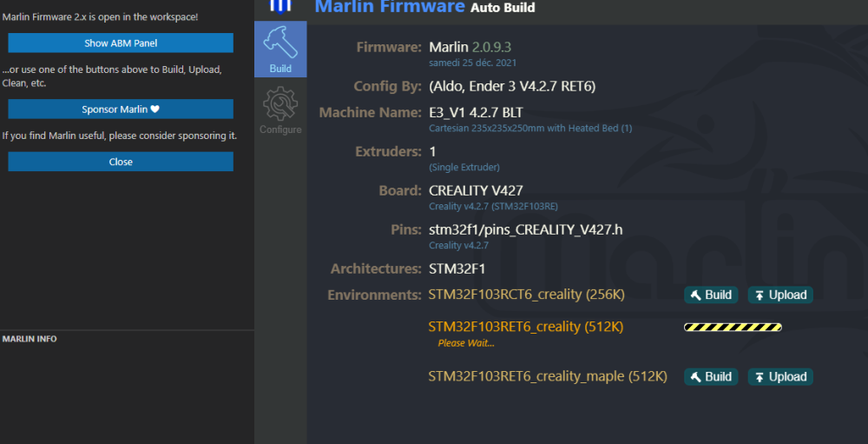Screen dimensions: 868x444
Task: Click the '(Single Extruder)' text
Action: [x=464, y=167]
